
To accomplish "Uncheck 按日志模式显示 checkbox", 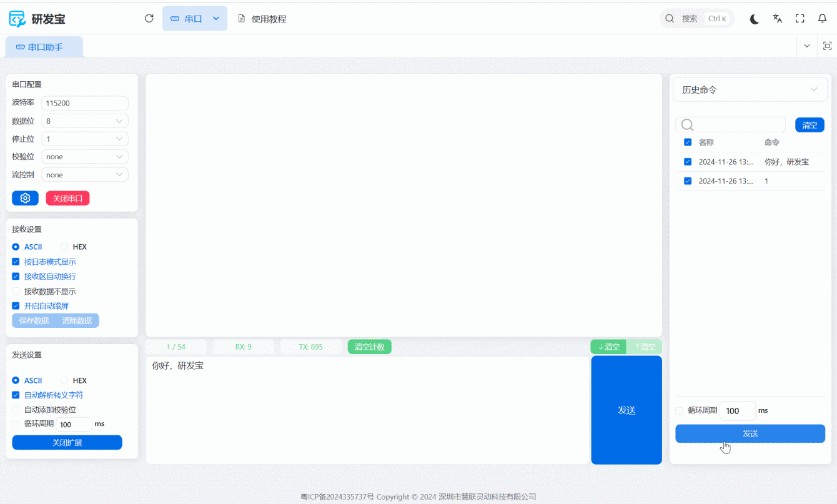I will point(16,262).
